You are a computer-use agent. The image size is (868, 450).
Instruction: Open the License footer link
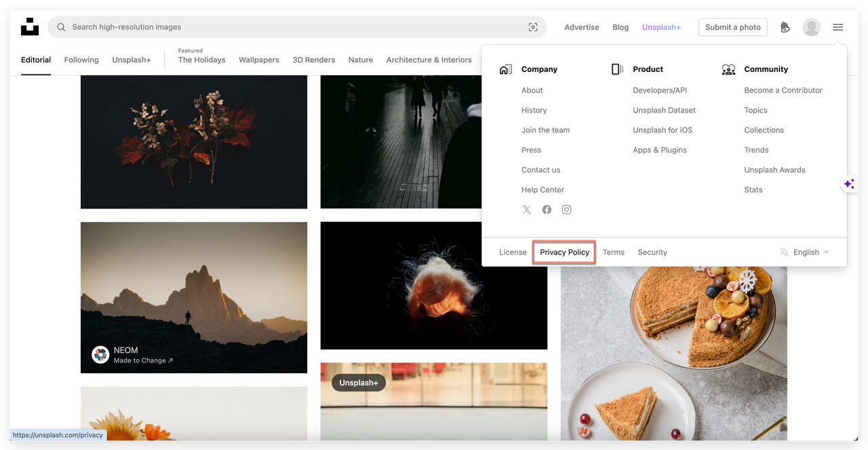(x=513, y=252)
